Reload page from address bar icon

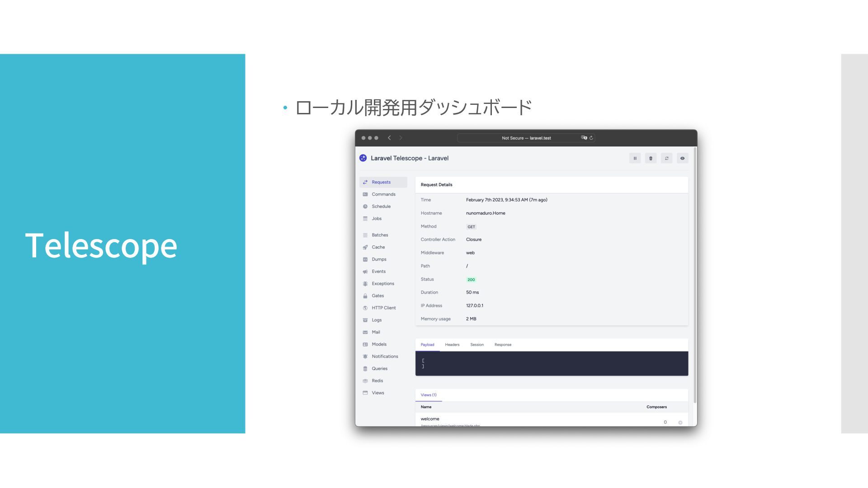click(591, 138)
